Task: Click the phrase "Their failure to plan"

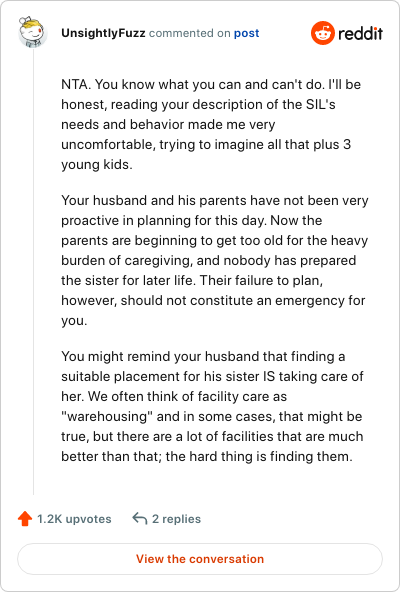Action: (261, 281)
